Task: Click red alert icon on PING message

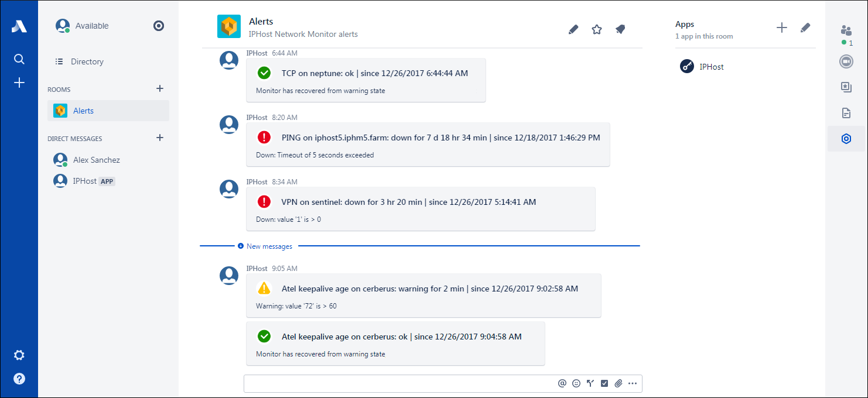Action: click(264, 138)
